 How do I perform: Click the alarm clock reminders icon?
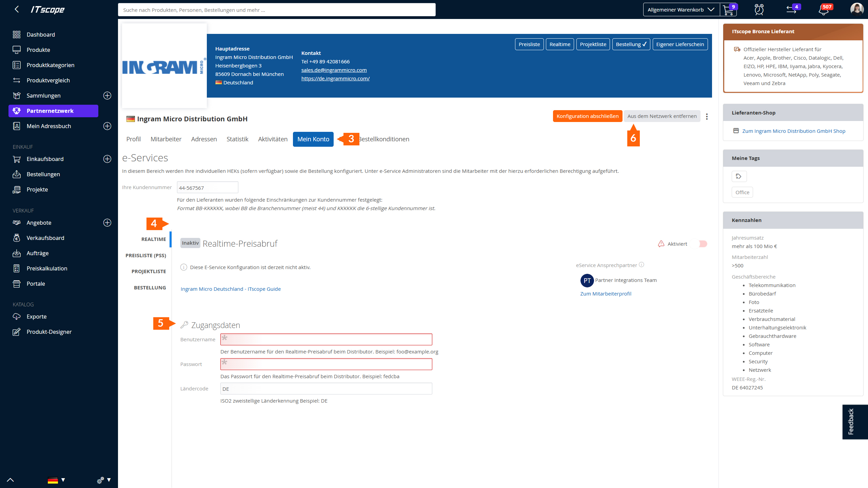[759, 10]
